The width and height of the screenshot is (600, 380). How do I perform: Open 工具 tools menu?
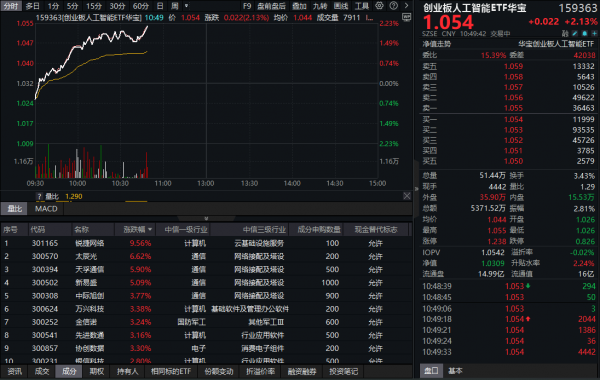(x=362, y=6)
